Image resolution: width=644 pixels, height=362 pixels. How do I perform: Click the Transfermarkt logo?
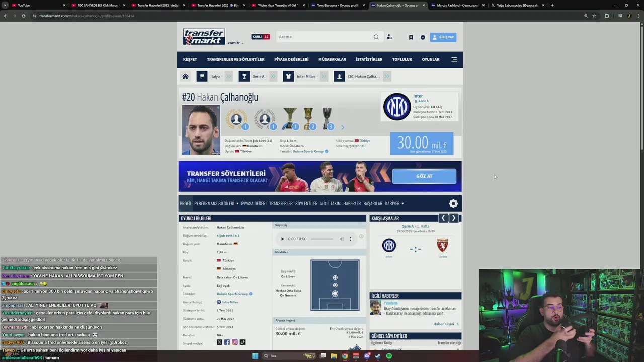tap(204, 37)
